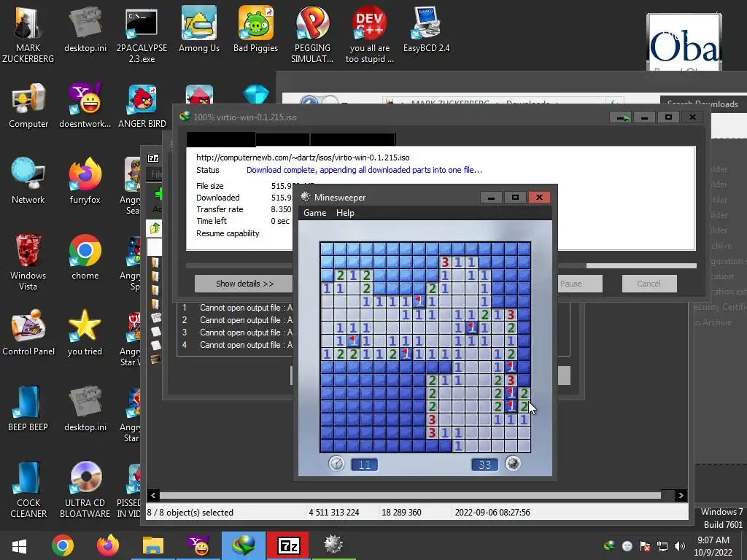Click the Minesweeper clock timer icon
747x560 pixels.
(336, 463)
